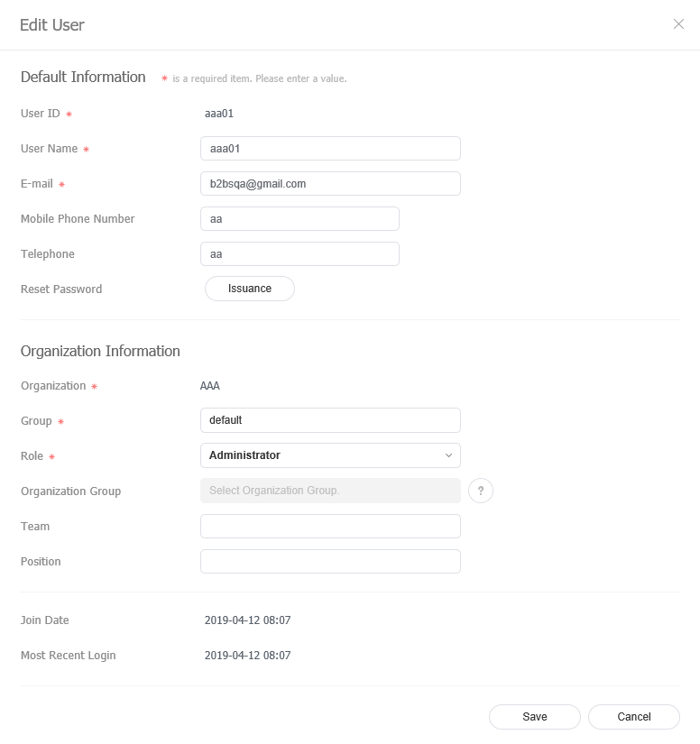The image size is (700, 744).
Task: Click into the empty Team field
Action: 330,527
